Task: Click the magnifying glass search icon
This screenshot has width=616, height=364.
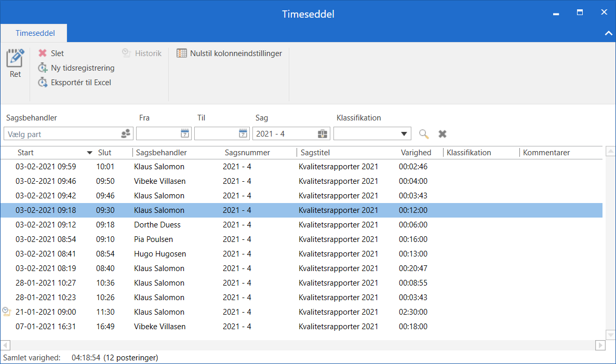Action: coord(424,134)
